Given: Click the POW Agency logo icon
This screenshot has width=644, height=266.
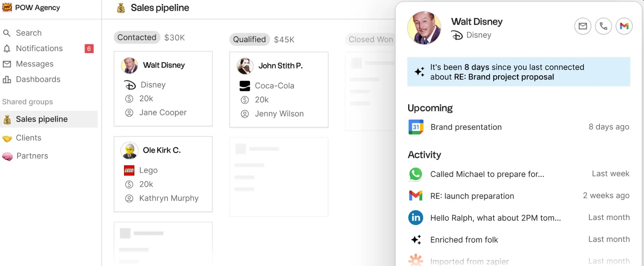Looking at the screenshot, I should pyautogui.click(x=7, y=7).
